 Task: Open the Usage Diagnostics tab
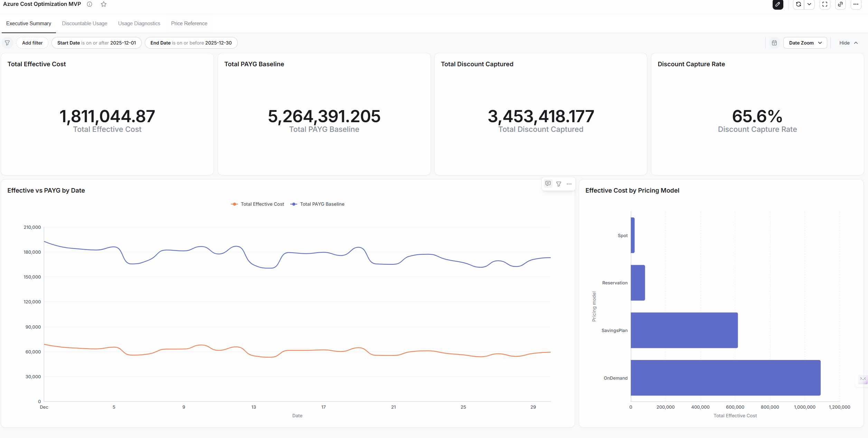[x=139, y=23]
